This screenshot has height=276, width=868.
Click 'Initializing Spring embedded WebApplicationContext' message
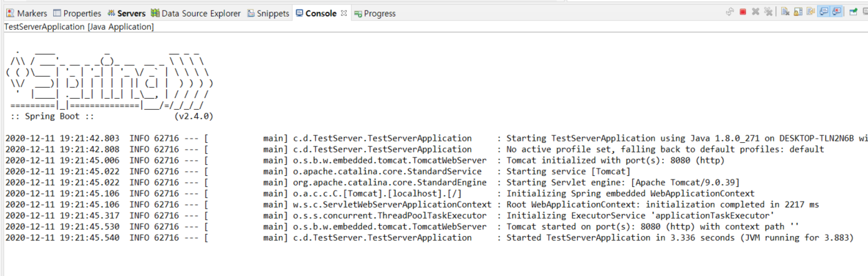631,194
